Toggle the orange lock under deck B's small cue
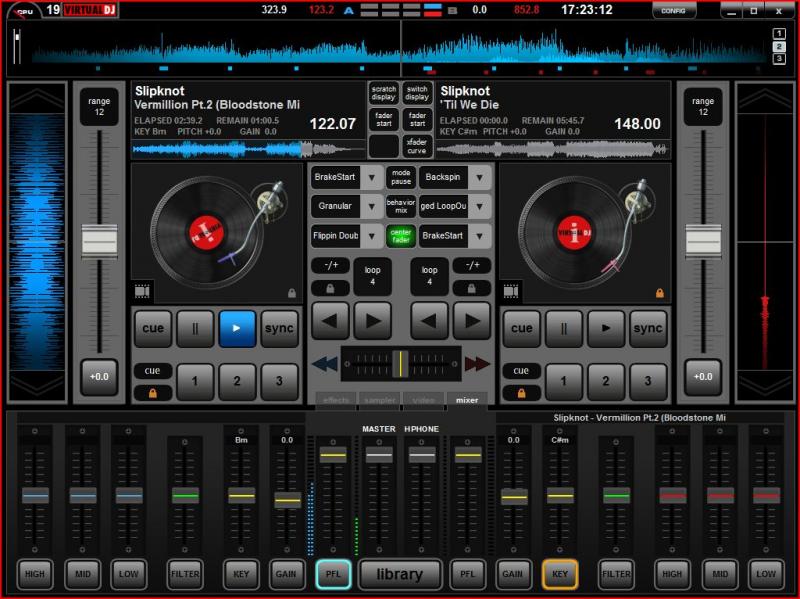800x599 pixels. (521, 393)
